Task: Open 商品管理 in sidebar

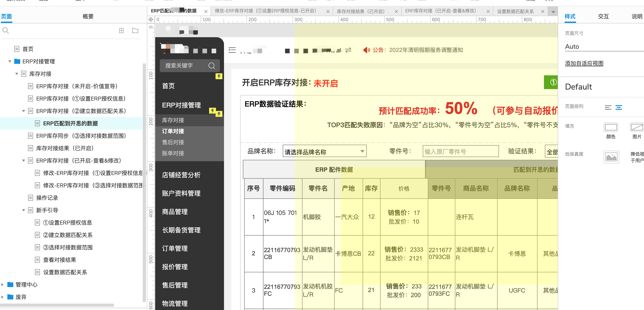Action: 175,212
